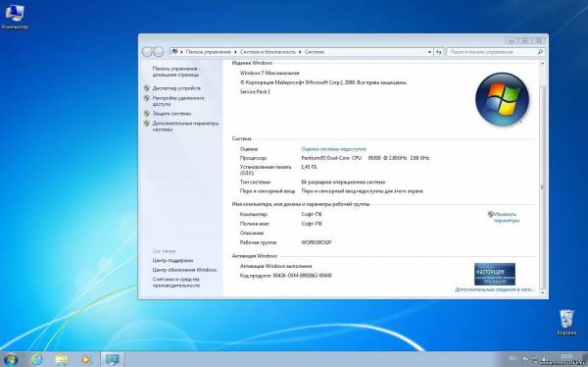Click the shield icon next to Настройка удаленного доступа
The width and height of the screenshot is (588, 367).
point(147,98)
